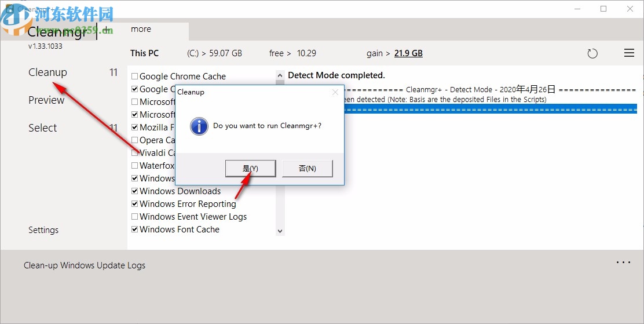Enable the Opera Cache checkbox
644x324 pixels.
[135, 140]
